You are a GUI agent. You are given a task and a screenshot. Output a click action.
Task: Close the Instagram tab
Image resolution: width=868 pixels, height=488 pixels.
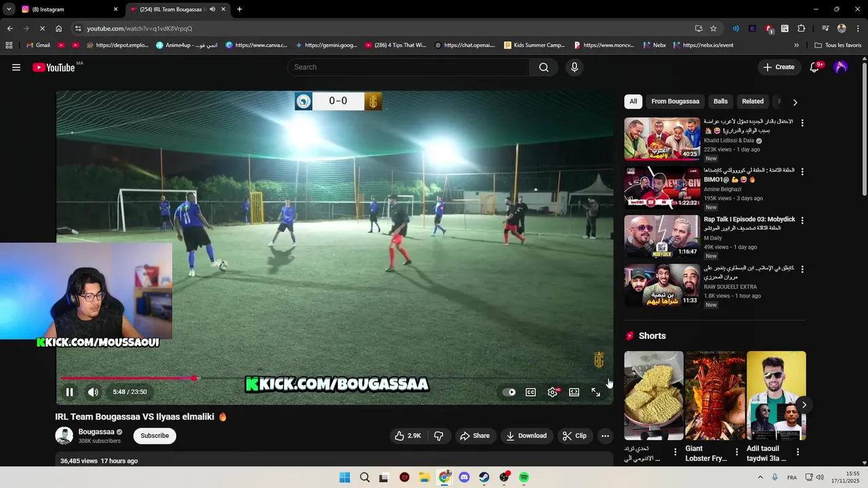click(x=115, y=9)
